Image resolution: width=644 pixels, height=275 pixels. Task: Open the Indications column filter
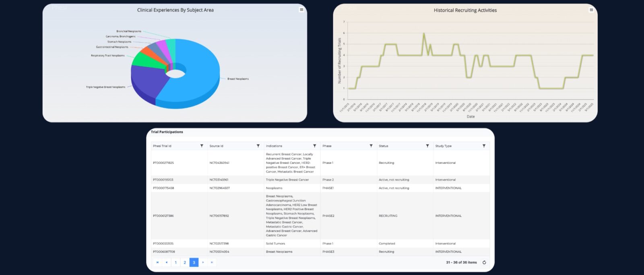point(314,146)
